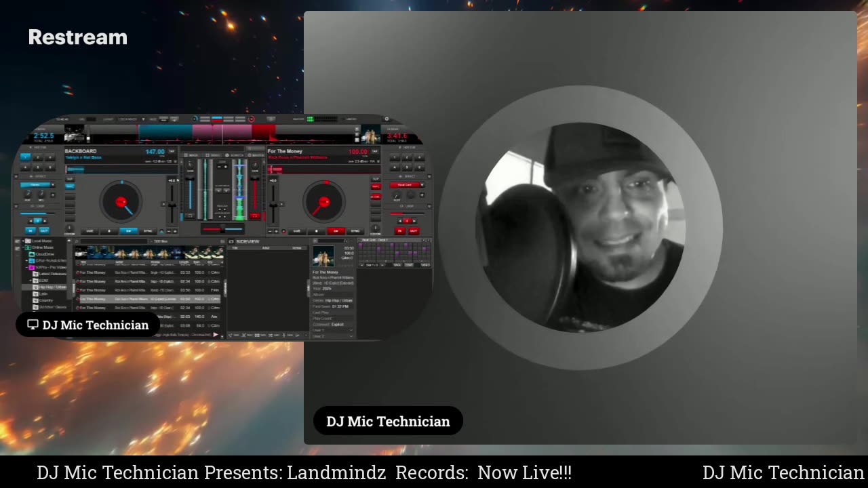Toggle VINYL mode on left deck
868x488 pixels.
tap(70, 186)
